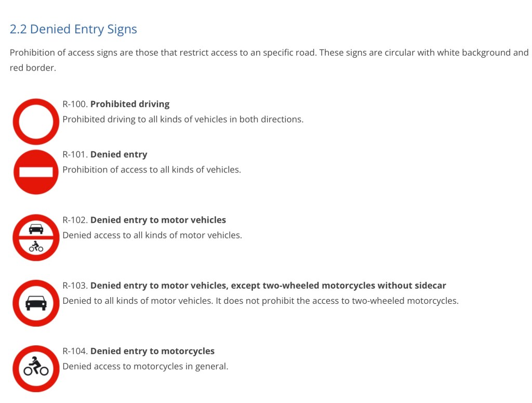Click the text "Denied access to all kinds of motor vehicles"

pyautogui.click(x=152, y=235)
